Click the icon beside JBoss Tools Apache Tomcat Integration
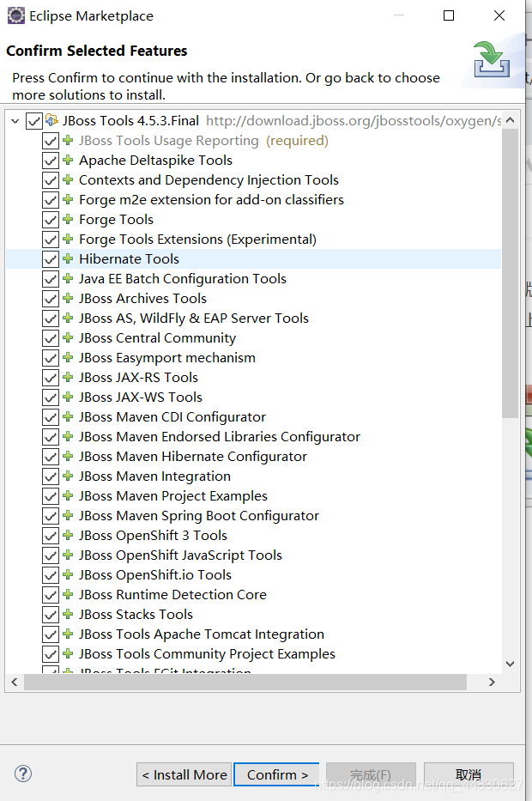The height and width of the screenshot is (801, 532). click(x=68, y=634)
